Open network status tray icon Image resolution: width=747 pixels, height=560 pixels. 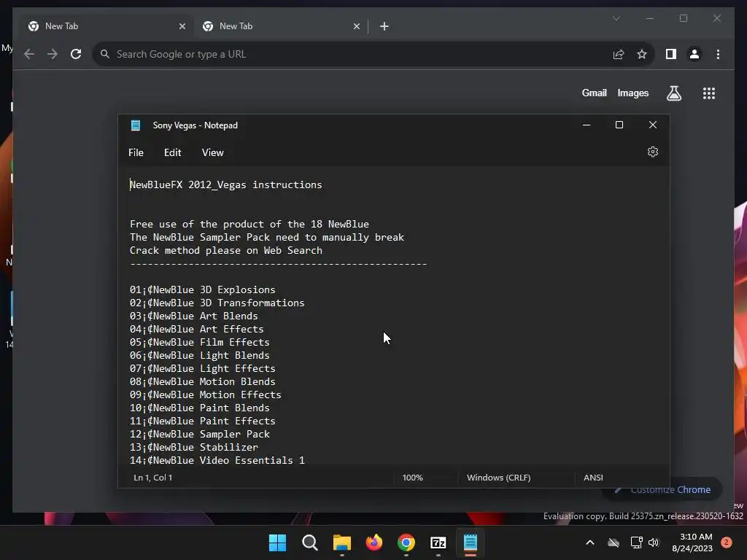(636, 542)
